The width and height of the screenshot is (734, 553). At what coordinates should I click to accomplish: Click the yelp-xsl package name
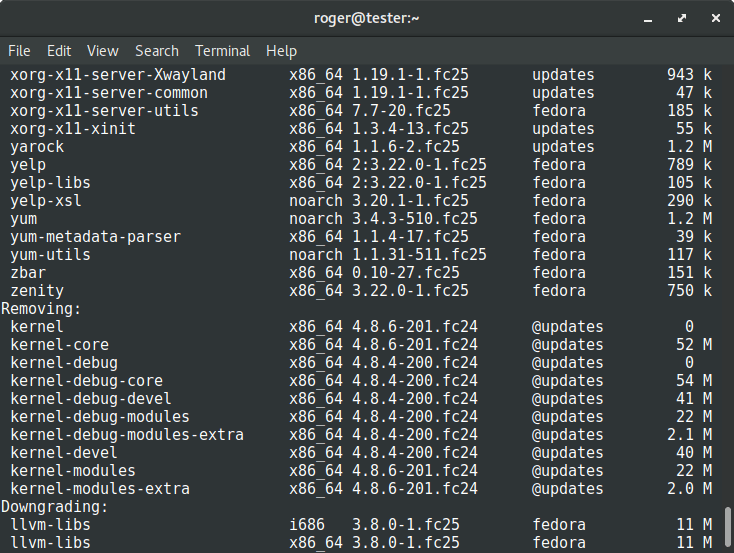tap(46, 201)
